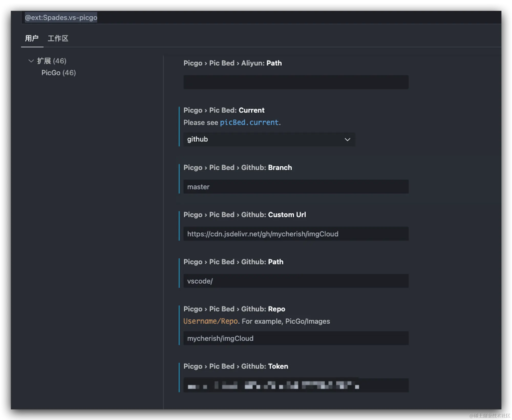This screenshot has width=512, height=420.
Task: Switch to the 用户 settings tab
Action: 32,38
